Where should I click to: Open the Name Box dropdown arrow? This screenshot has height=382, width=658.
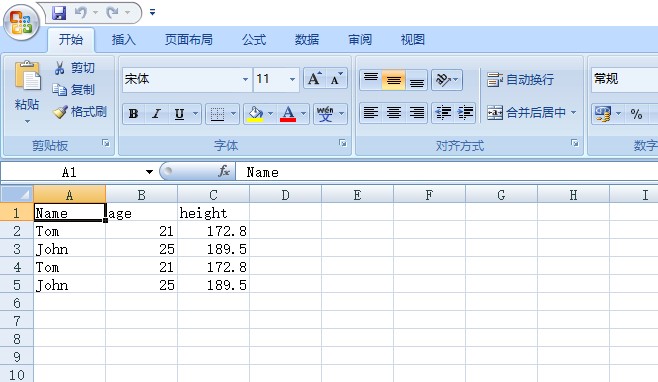pyautogui.click(x=149, y=172)
